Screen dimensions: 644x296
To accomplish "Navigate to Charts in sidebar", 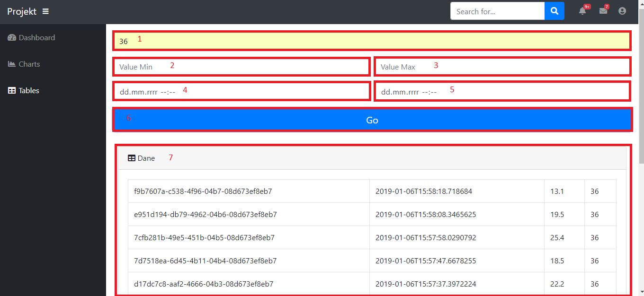I will [x=29, y=64].
